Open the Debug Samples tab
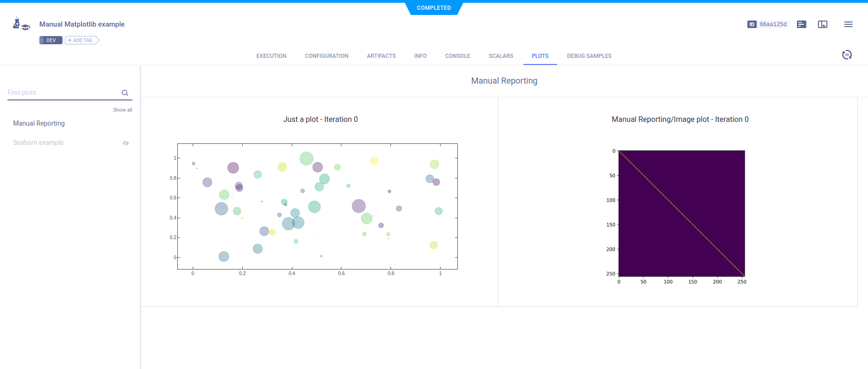This screenshot has width=868, height=369. point(589,56)
